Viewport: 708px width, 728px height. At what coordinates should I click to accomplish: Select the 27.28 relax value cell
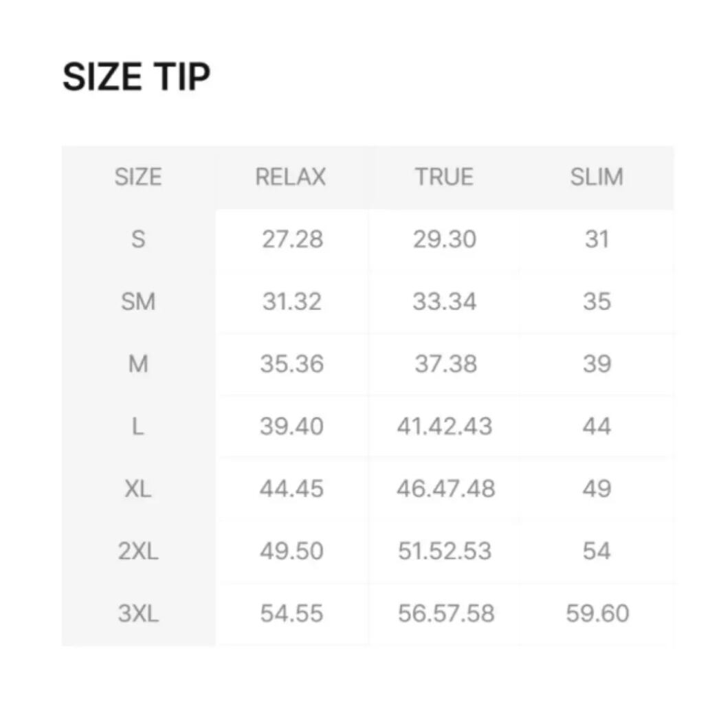pyautogui.click(x=292, y=239)
